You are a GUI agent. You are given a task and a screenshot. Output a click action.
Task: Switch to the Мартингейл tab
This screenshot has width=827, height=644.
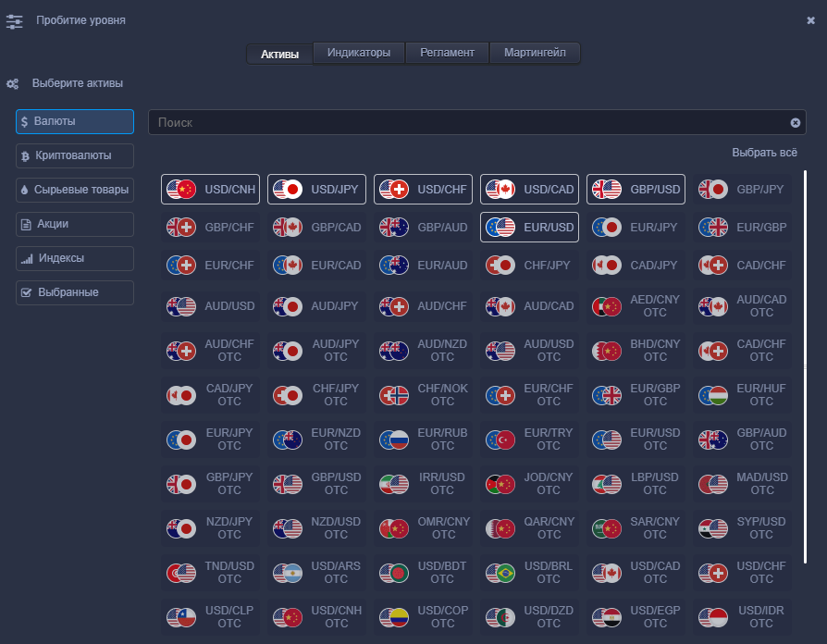535,53
